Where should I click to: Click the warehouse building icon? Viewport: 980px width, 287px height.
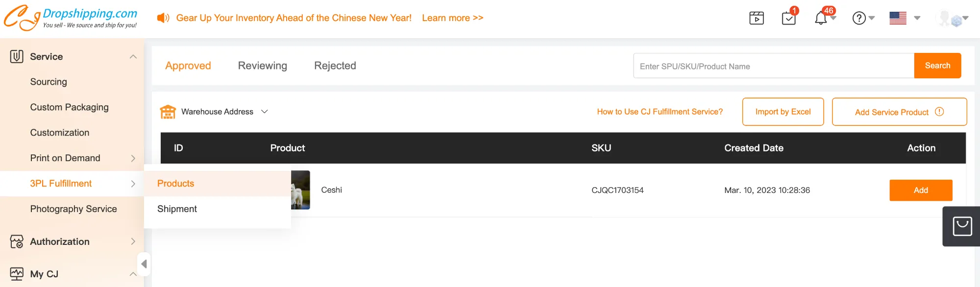coord(168,112)
